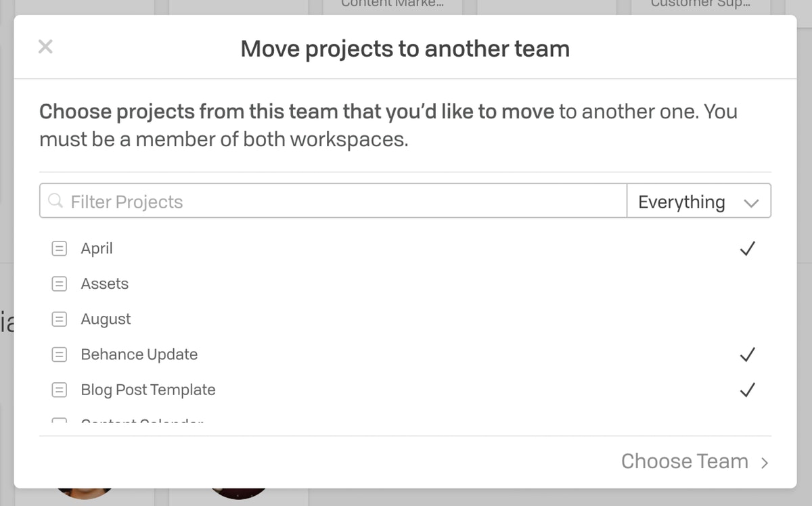Uncheck the April project checkmark
Screen dimensions: 812x506
coord(747,248)
